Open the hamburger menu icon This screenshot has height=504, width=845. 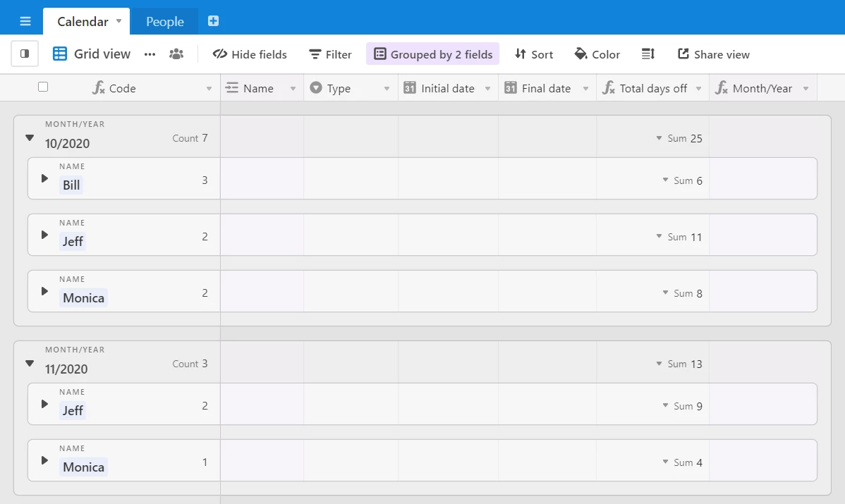click(25, 22)
